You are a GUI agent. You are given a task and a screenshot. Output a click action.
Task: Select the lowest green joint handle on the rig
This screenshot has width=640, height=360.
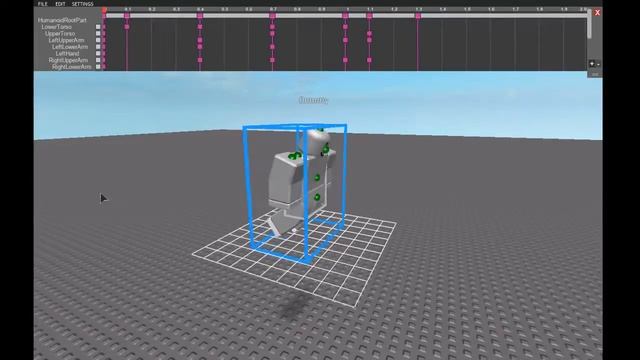[317, 197]
